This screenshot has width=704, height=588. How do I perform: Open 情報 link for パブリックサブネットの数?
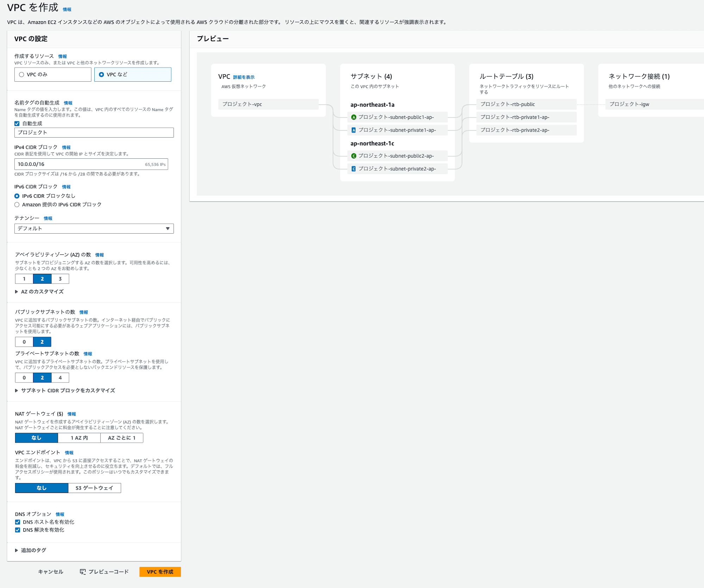tap(84, 312)
